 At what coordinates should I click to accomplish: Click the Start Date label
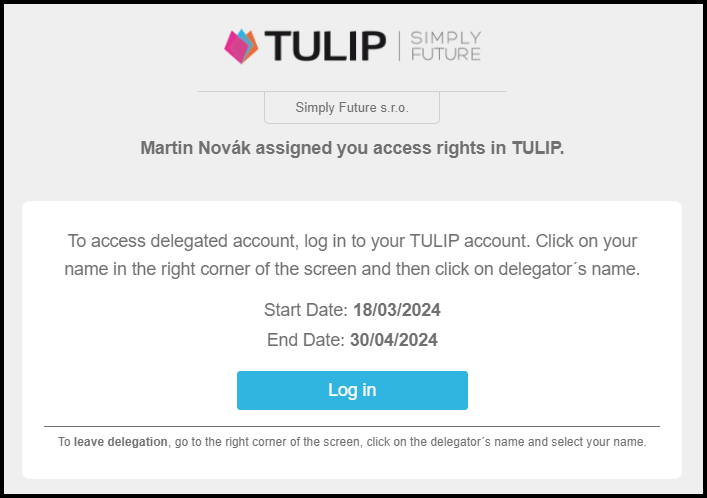[306, 310]
